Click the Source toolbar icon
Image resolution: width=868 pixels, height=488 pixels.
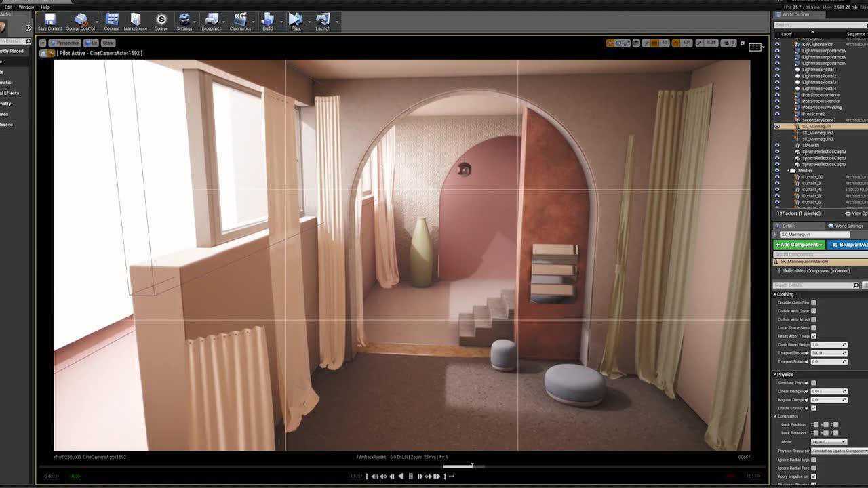161,22
